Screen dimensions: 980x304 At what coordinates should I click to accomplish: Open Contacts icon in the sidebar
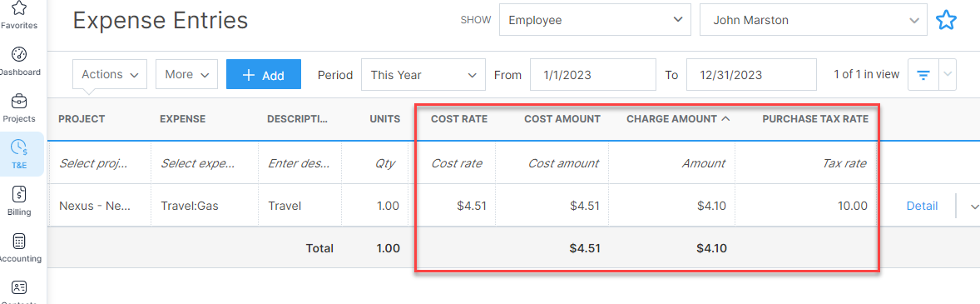pyautogui.click(x=19, y=288)
